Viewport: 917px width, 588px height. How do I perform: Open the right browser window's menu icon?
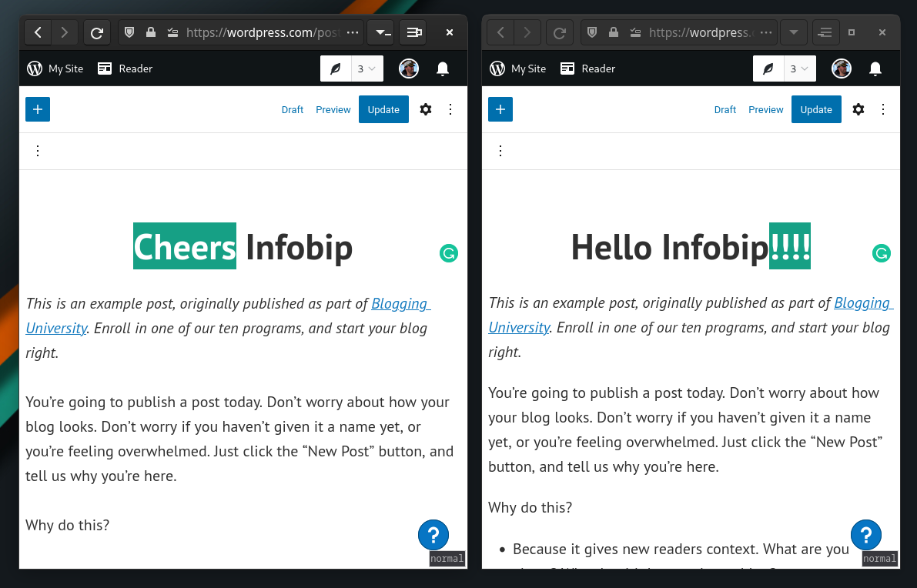point(825,33)
